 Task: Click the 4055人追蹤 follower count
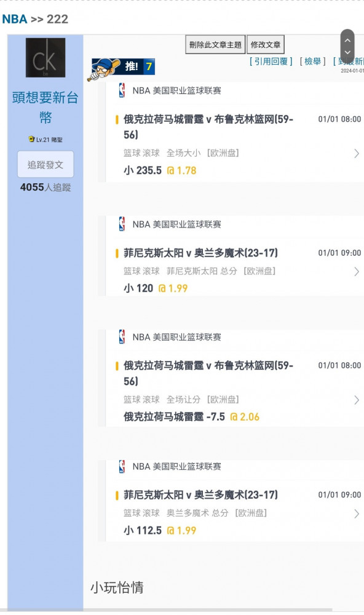tap(45, 188)
